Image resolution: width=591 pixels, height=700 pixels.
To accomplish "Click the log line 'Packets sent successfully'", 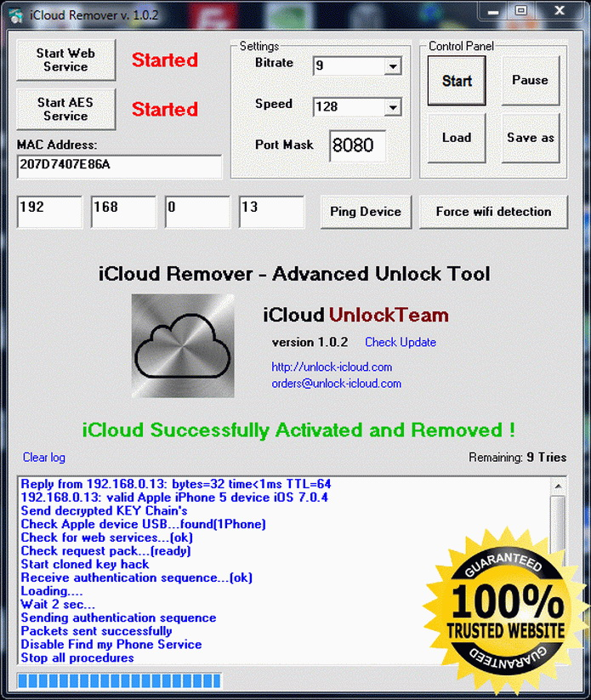I will point(96,631).
